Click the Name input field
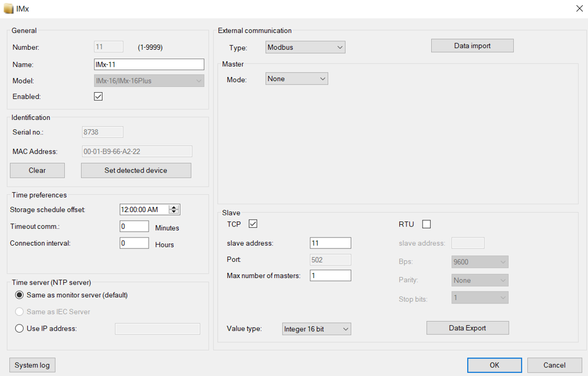This screenshot has width=588, height=376. tap(149, 64)
